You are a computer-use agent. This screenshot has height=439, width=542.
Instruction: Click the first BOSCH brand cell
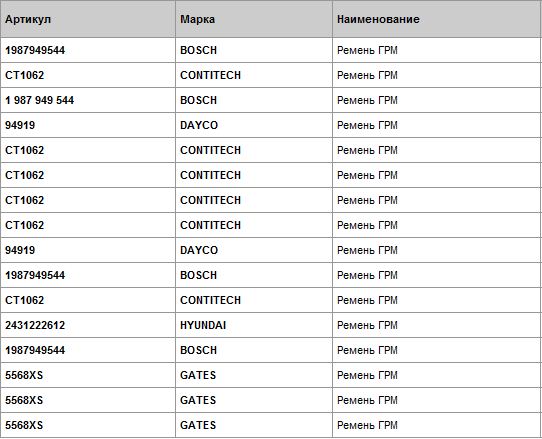(198, 50)
